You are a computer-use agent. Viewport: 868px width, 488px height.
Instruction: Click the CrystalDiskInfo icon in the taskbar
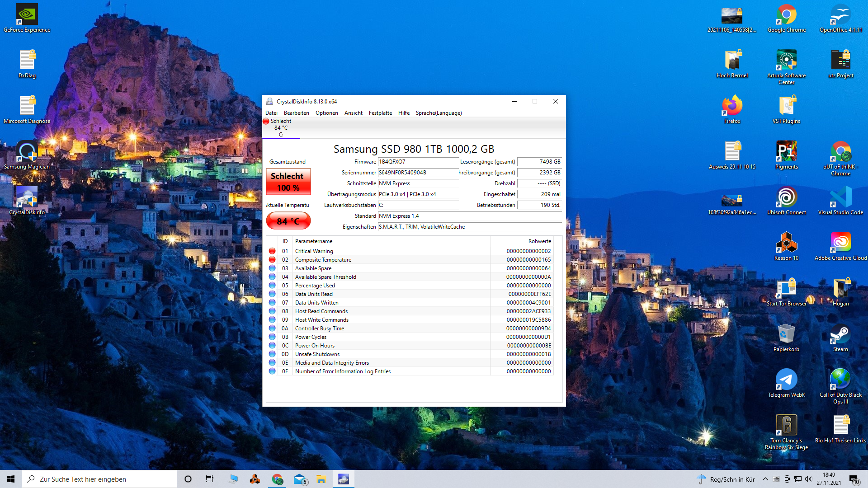click(344, 479)
